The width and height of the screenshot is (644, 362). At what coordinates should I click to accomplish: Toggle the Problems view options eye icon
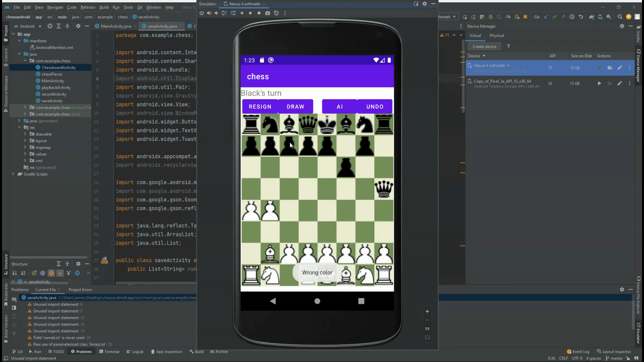click(14, 299)
